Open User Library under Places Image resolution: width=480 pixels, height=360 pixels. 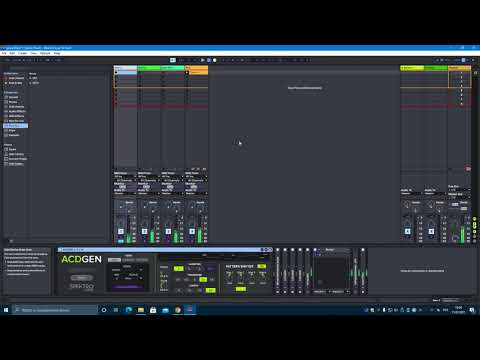click(x=15, y=154)
